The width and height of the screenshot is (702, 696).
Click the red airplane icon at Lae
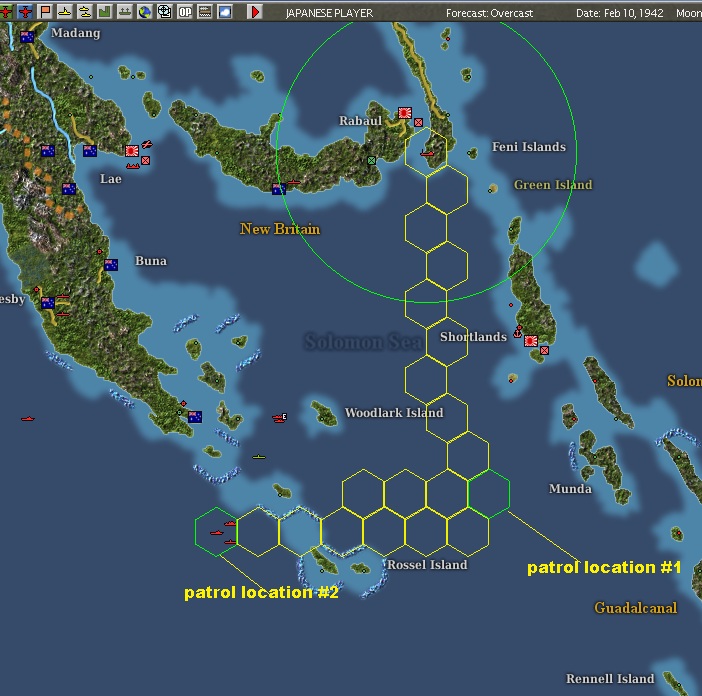147,144
